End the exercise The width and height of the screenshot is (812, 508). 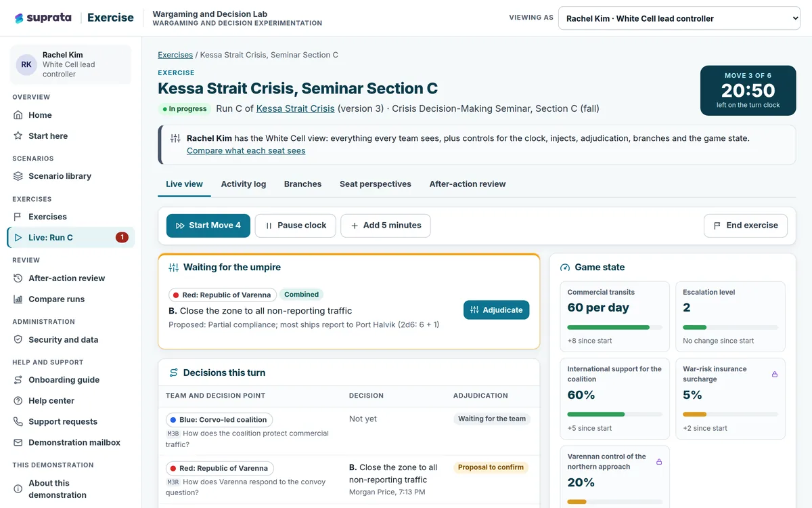[746, 226]
